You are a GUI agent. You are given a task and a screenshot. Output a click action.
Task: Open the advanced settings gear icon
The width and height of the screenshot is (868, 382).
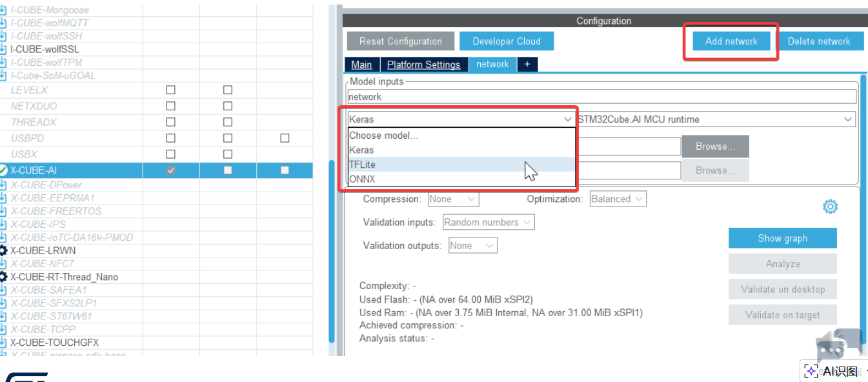(x=830, y=206)
